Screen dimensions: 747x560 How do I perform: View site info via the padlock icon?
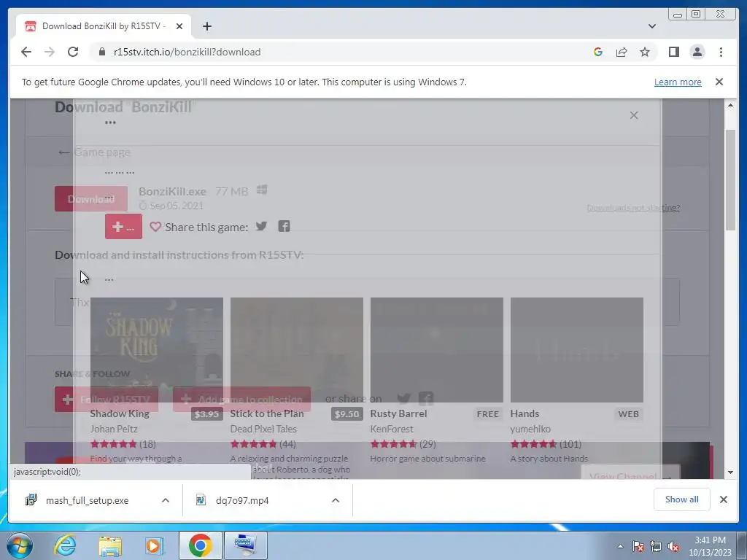click(101, 52)
